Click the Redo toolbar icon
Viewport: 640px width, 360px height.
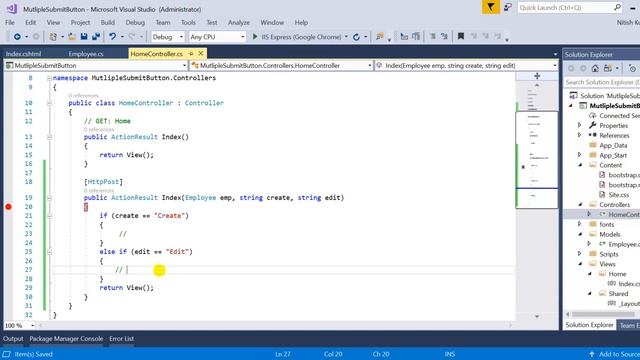coord(132,37)
